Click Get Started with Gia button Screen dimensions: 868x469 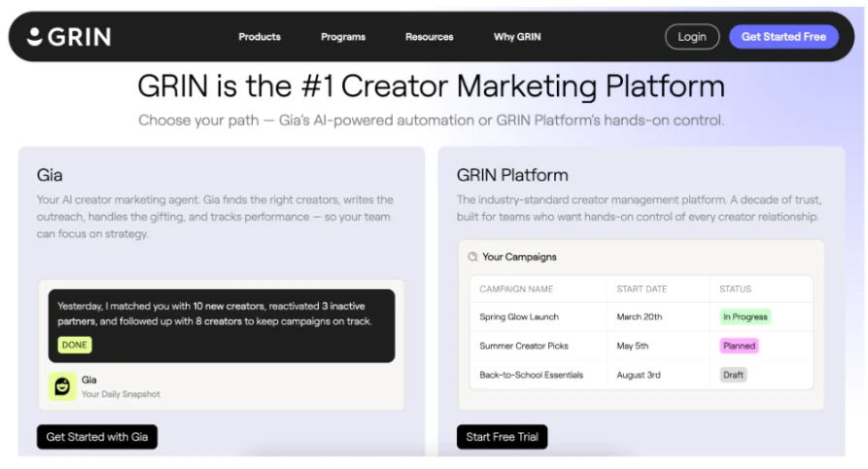pyautogui.click(x=97, y=437)
